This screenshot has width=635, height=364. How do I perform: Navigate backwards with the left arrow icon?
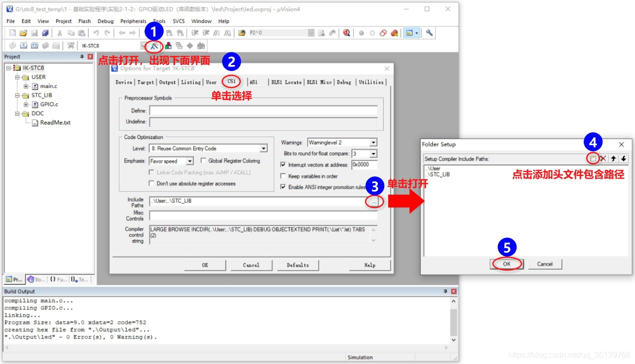[x=122, y=33]
